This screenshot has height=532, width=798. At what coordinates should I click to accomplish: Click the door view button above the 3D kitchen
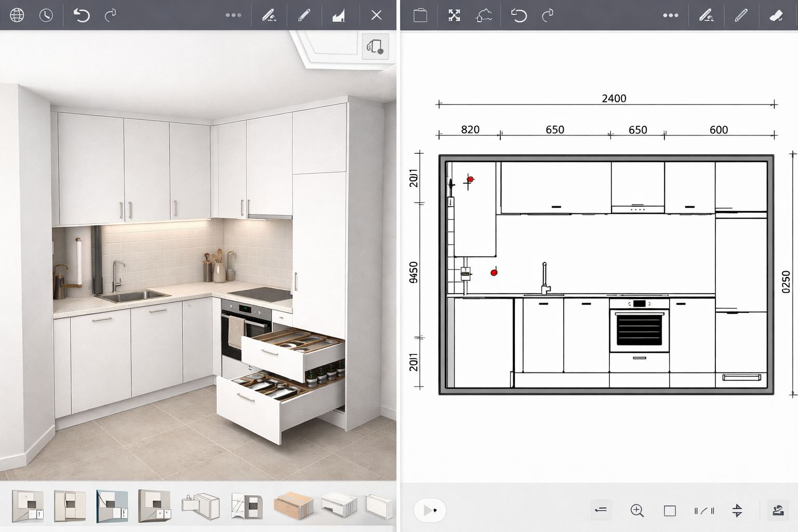tap(375, 46)
